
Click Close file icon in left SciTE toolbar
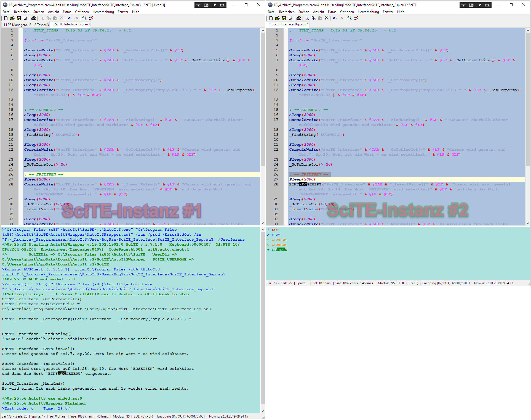(25, 18)
